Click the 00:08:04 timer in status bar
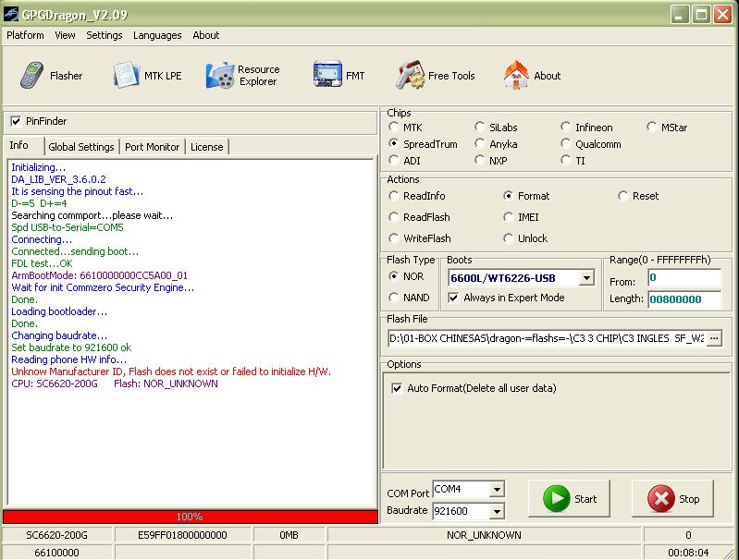Image resolution: width=739 pixels, height=560 pixels. 688,553
